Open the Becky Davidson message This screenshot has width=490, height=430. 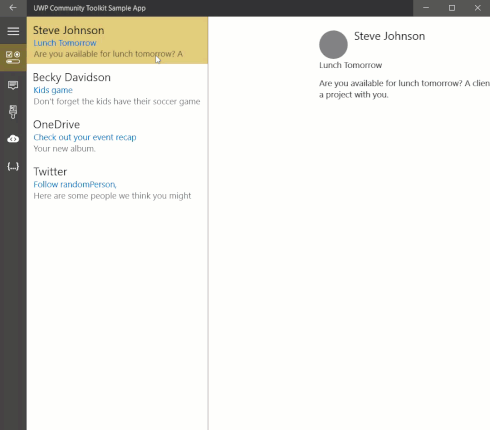pyautogui.click(x=117, y=88)
